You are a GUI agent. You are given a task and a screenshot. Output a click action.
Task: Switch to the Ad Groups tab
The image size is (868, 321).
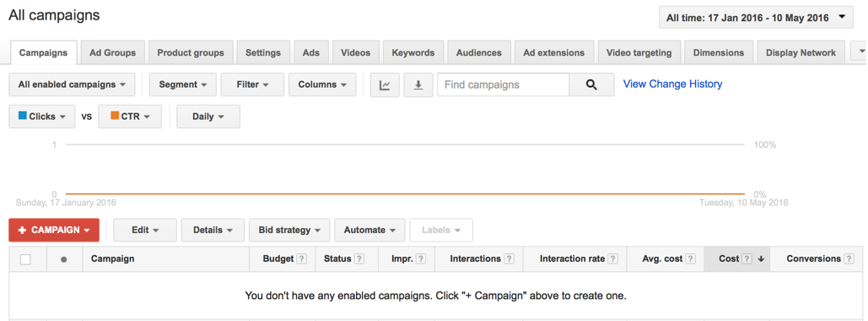pos(112,52)
